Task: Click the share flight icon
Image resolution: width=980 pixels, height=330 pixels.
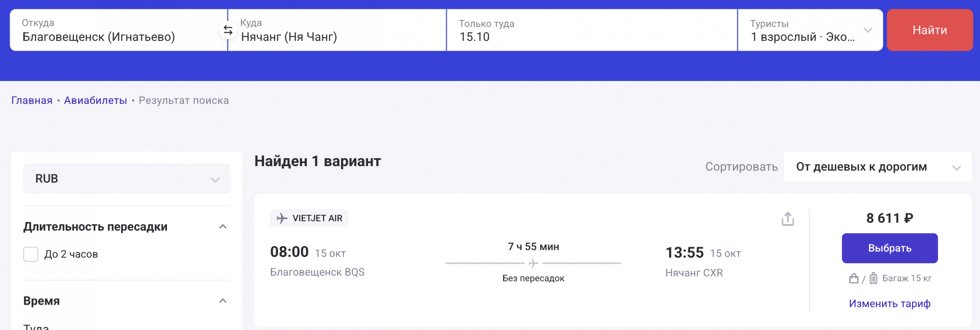Action: point(787,219)
